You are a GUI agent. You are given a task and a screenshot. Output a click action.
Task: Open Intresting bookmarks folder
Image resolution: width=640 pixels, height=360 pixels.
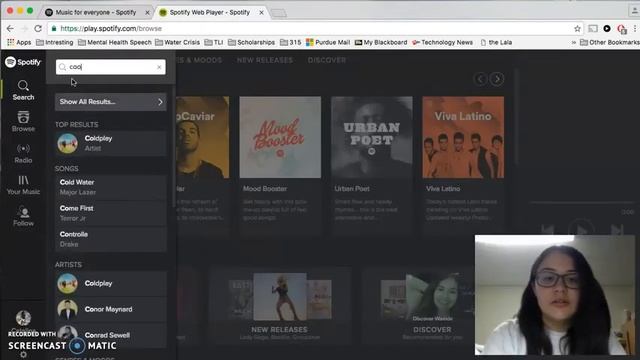pyautogui.click(x=55, y=42)
